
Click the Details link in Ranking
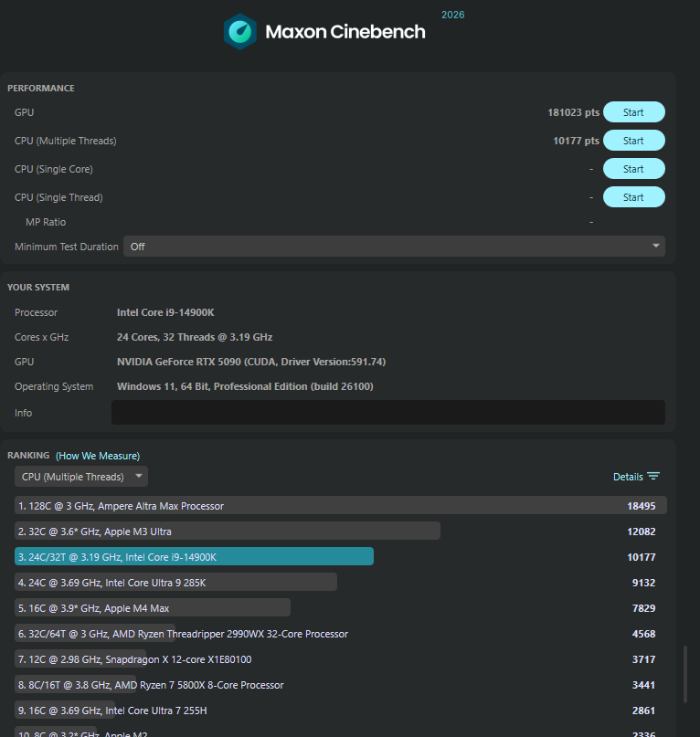coord(628,477)
